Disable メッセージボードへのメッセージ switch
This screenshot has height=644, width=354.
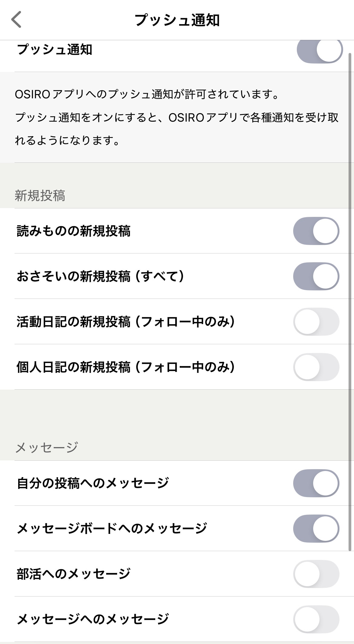tap(316, 528)
